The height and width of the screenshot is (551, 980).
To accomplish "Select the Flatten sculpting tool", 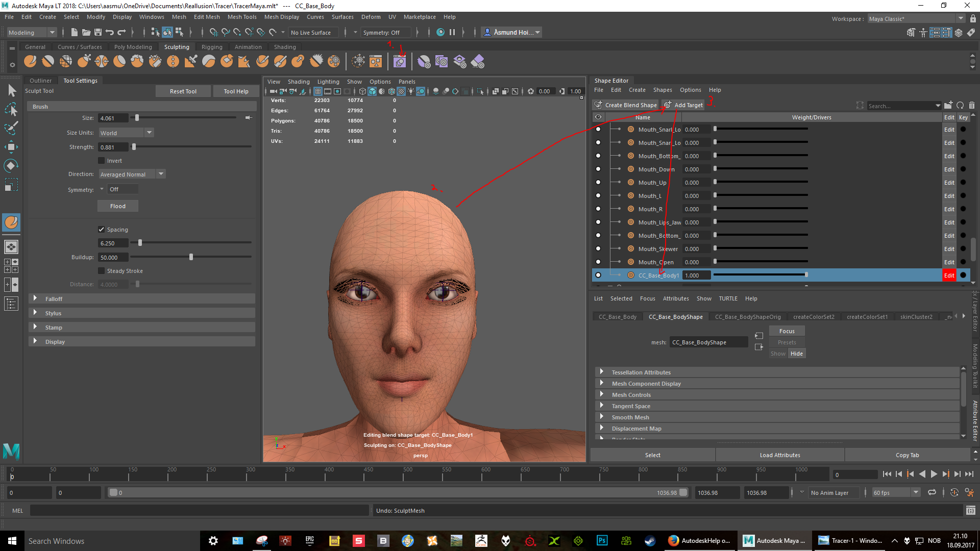I will (119, 62).
